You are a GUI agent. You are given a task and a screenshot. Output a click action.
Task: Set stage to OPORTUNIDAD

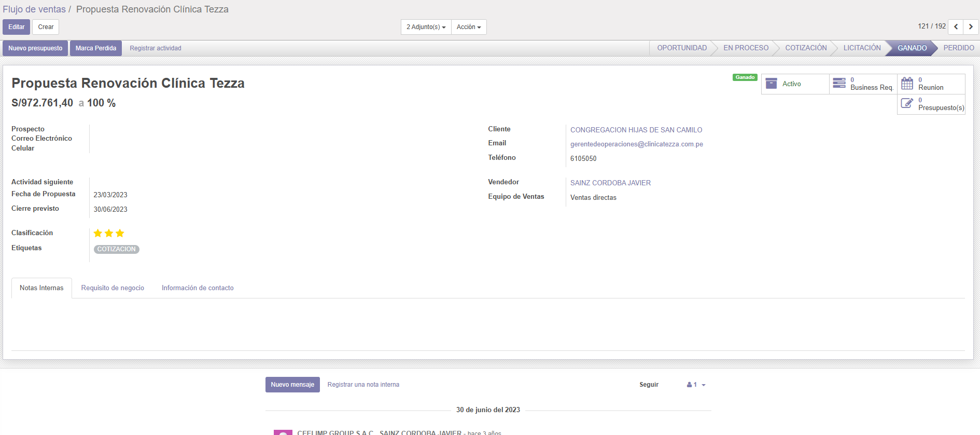tap(682, 48)
